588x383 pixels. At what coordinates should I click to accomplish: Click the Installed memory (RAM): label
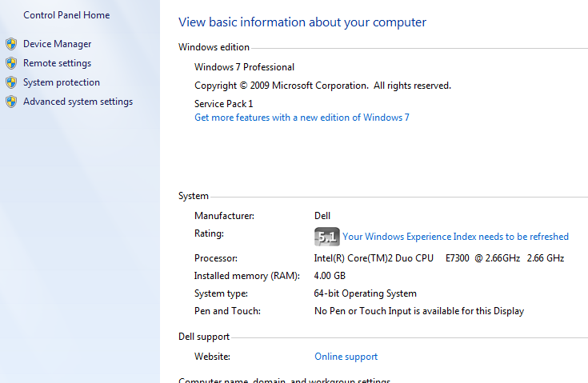click(x=246, y=276)
